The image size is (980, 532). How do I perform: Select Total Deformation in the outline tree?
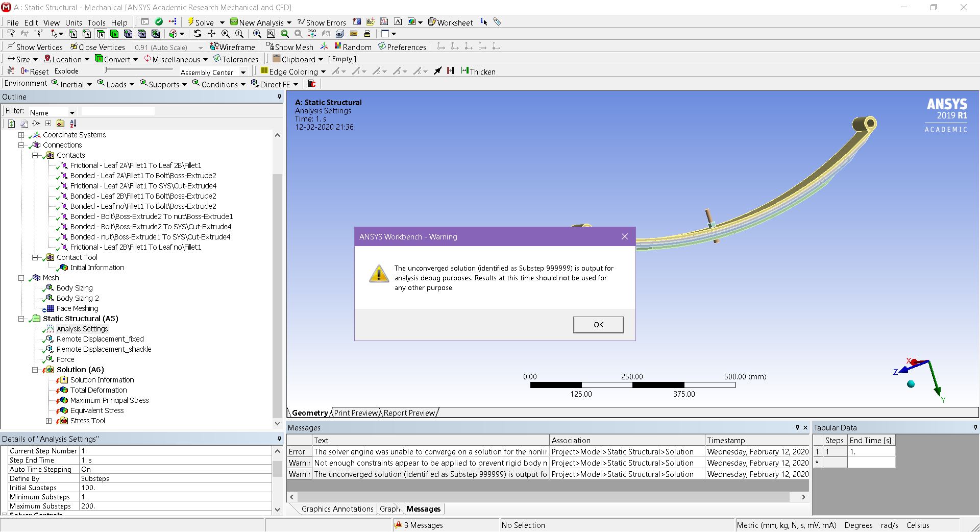click(x=99, y=390)
